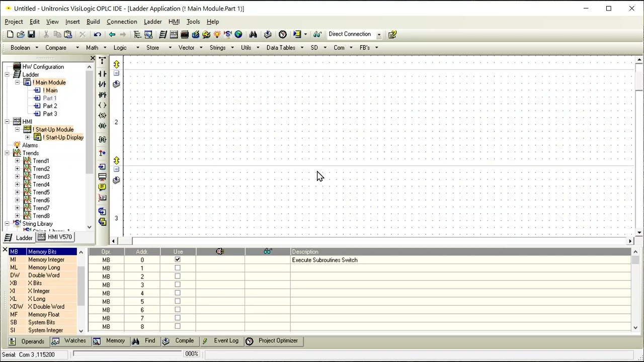Check the Use box for MB 5

pyautogui.click(x=178, y=301)
